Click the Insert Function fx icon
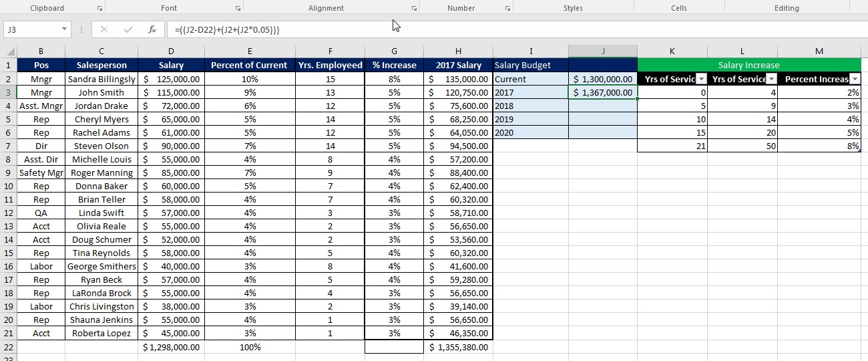868x361 pixels. click(x=152, y=29)
